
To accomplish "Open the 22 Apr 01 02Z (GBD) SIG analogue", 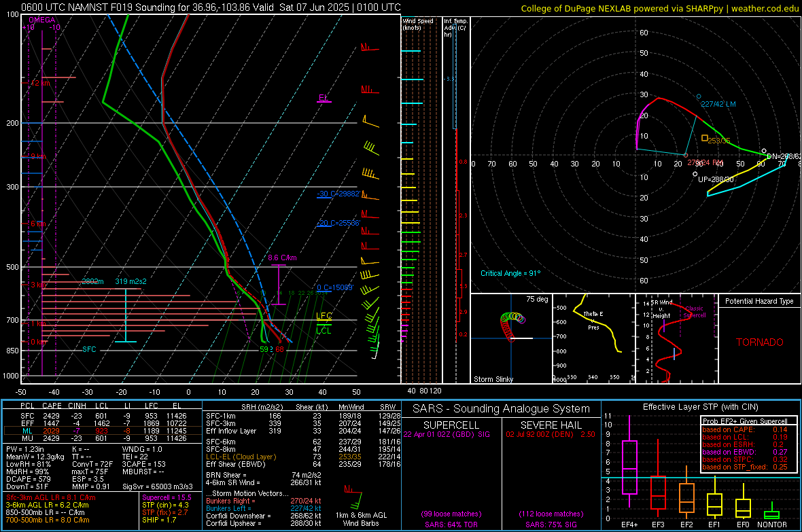I will pyautogui.click(x=447, y=434).
